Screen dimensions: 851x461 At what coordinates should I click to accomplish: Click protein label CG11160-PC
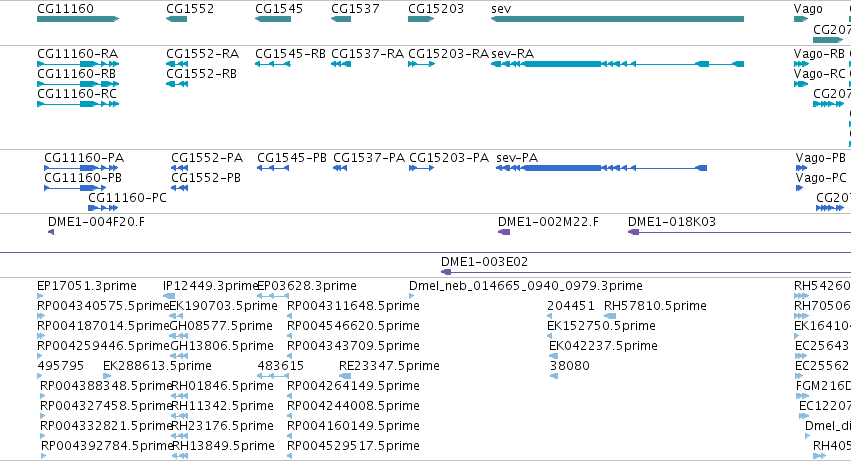(128, 198)
